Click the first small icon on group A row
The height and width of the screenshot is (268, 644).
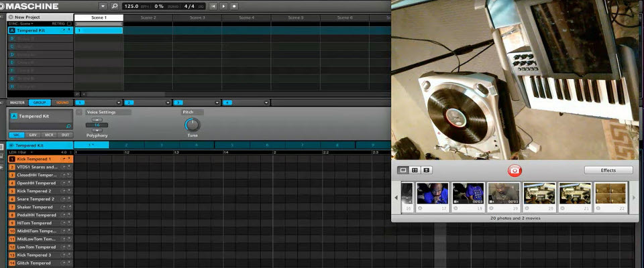[64, 30]
